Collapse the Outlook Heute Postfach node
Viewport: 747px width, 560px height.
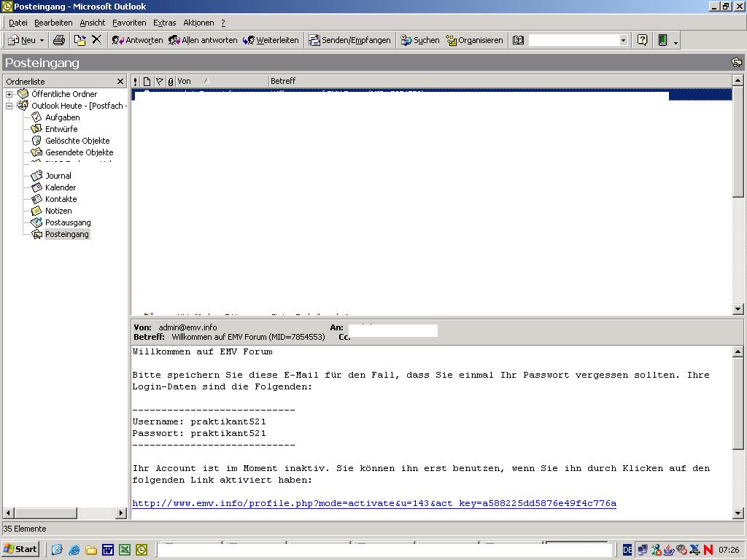(x=9, y=106)
